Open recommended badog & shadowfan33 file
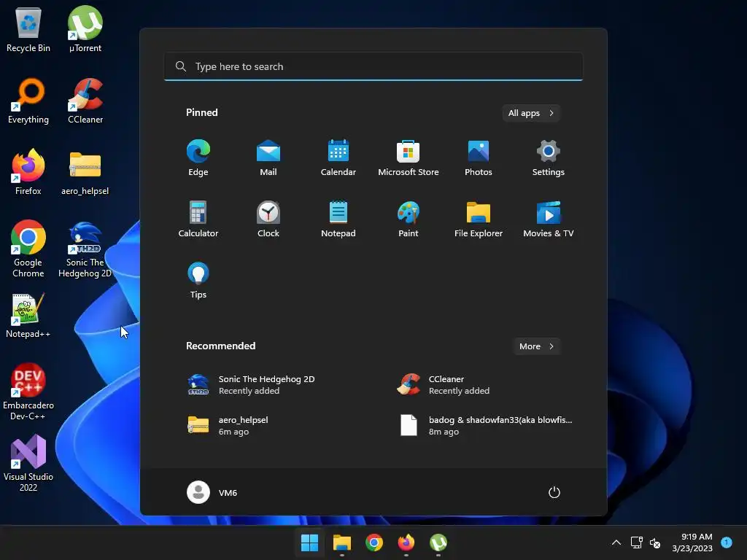Screen dimensions: 747x560 tap(485, 426)
